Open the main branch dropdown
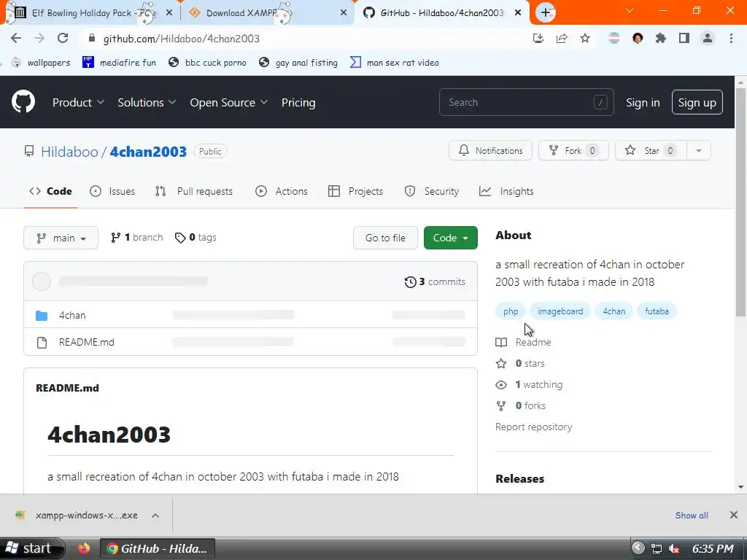This screenshot has height=560, width=747. tap(61, 238)
